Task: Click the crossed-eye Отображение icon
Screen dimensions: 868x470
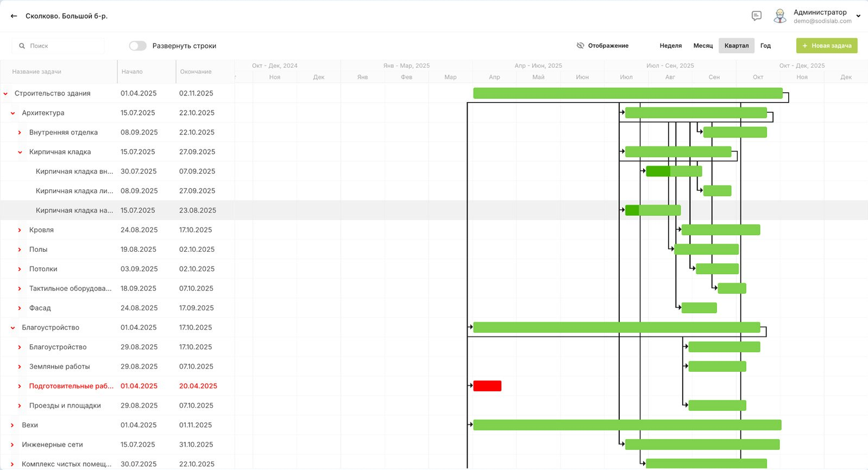Action: point(580,46)
